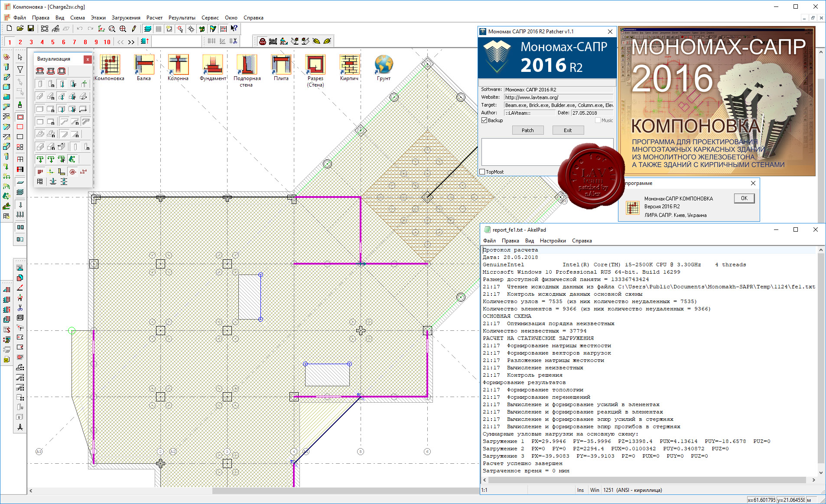The image size is (826, 504).
Task: Click OK in the about dialog
Action: [x=744, y=198]
